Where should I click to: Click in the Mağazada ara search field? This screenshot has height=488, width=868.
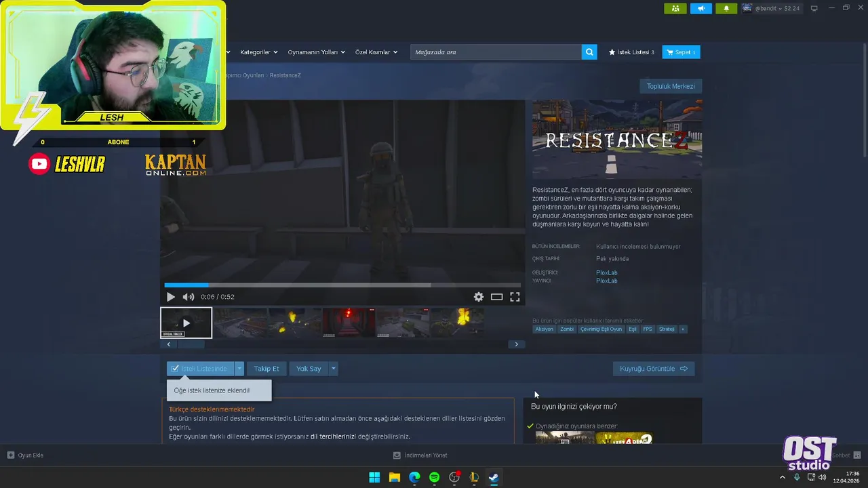click(x=496, y=52)
